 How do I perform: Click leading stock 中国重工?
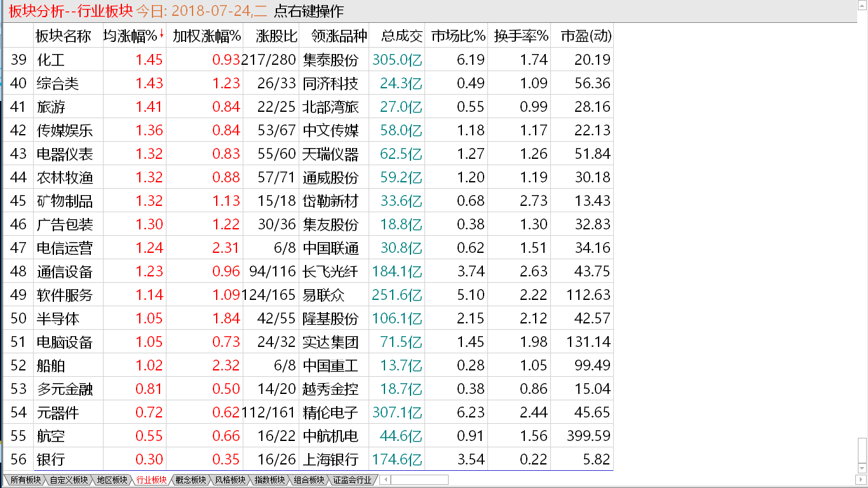click(x=331, y=365)
